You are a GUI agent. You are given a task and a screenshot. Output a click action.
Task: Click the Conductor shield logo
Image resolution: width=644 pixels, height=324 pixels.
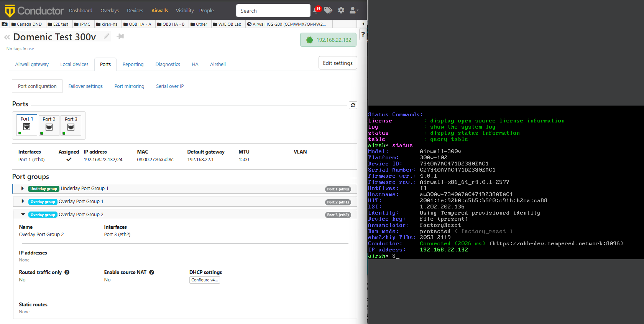10,11
